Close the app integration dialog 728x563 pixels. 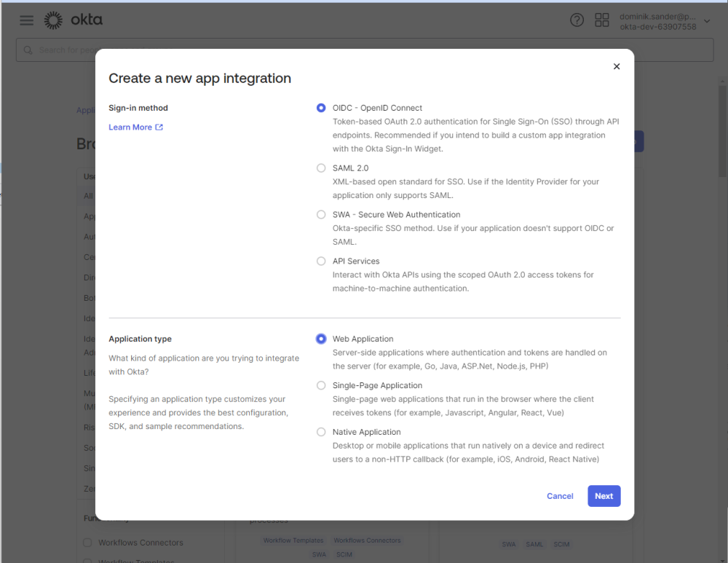point(617,66)
